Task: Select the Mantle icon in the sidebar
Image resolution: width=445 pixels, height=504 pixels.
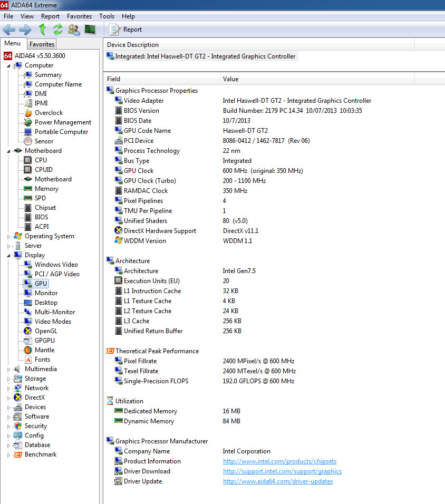Action: tap(28, 350)
